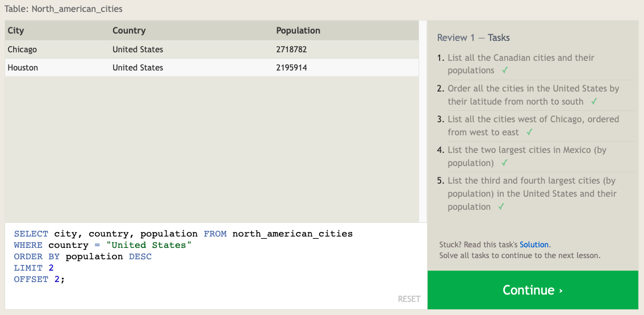
Task: Click the checkmark on task 1
Action: coord(505,71)
